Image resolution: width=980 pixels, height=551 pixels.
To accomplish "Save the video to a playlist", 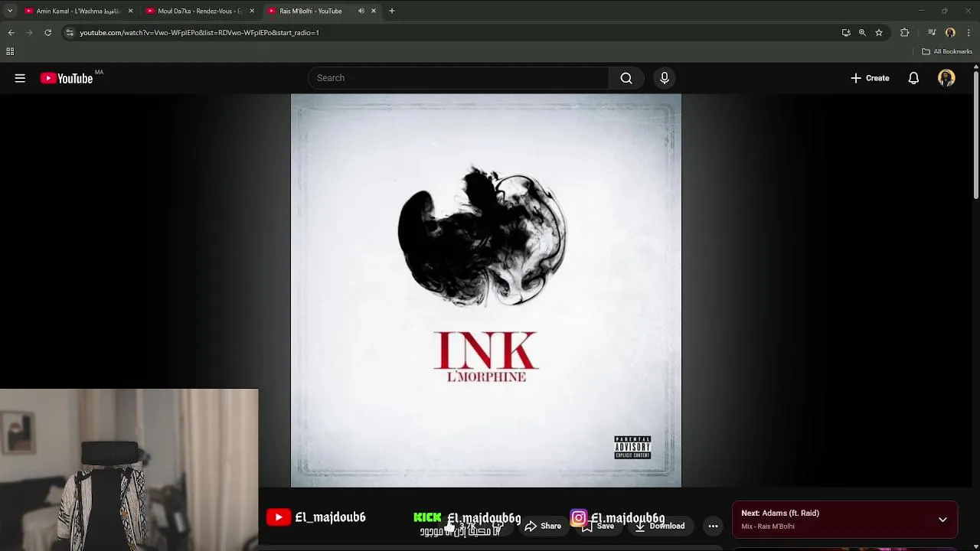I will point(597,526).
